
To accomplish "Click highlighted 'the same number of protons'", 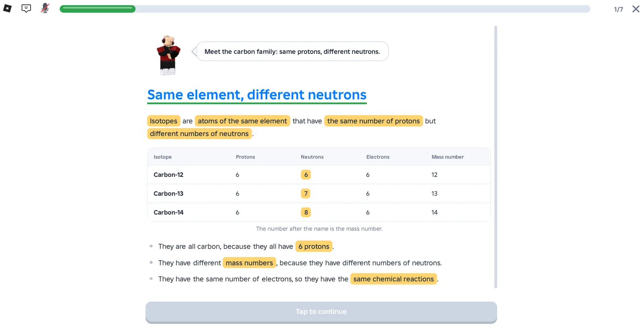I will pos(374,121).
